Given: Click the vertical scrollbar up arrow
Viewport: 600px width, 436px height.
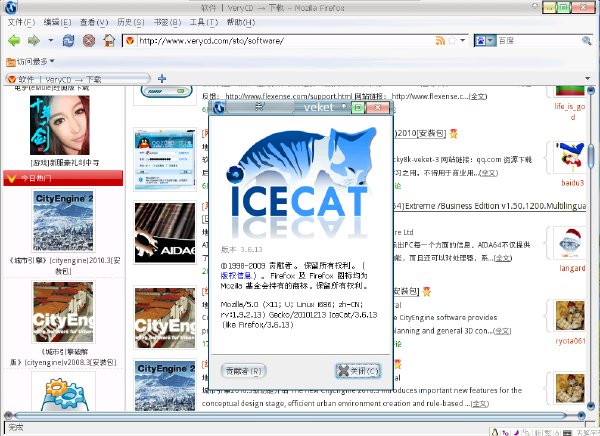Looking at the screenshot, I should pos(591,91).
